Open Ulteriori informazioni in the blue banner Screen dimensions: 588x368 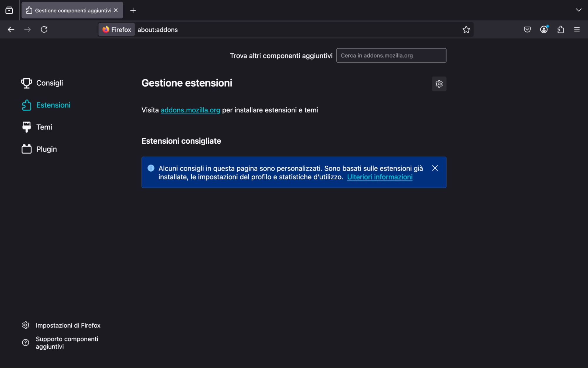point(379,177)
